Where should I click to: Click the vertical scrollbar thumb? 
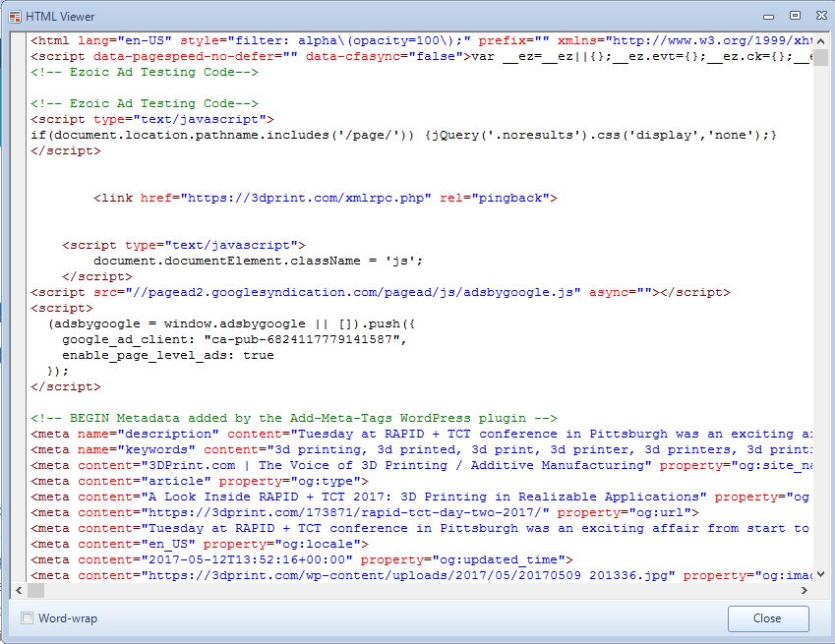(820, 57)
